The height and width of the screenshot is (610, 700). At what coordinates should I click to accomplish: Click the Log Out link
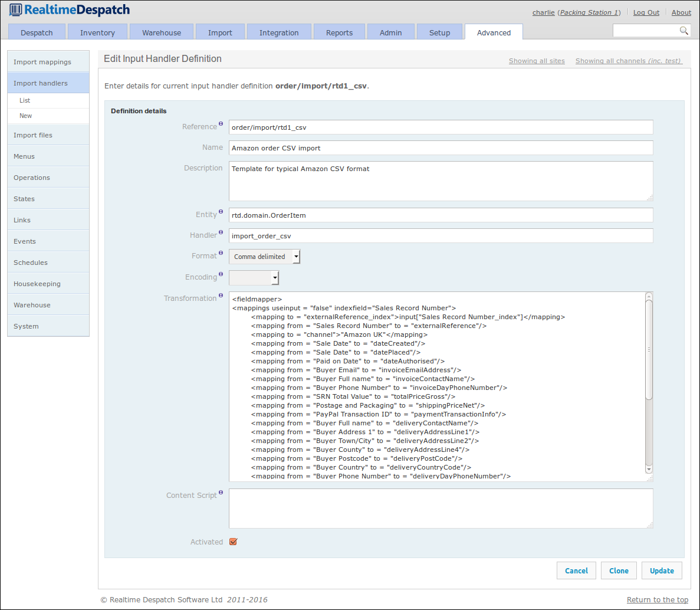646,12
